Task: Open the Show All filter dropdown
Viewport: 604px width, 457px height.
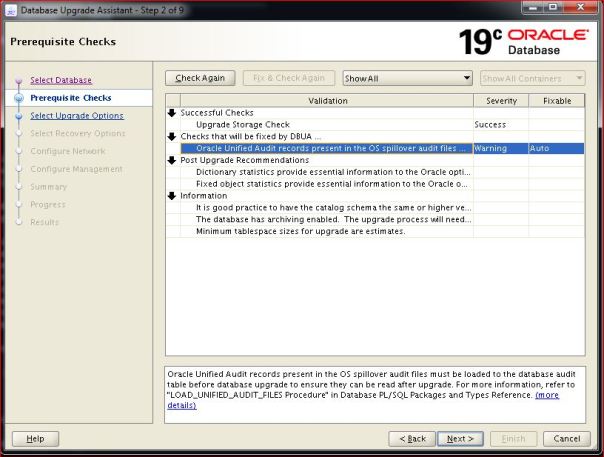Action: (406, 78)
